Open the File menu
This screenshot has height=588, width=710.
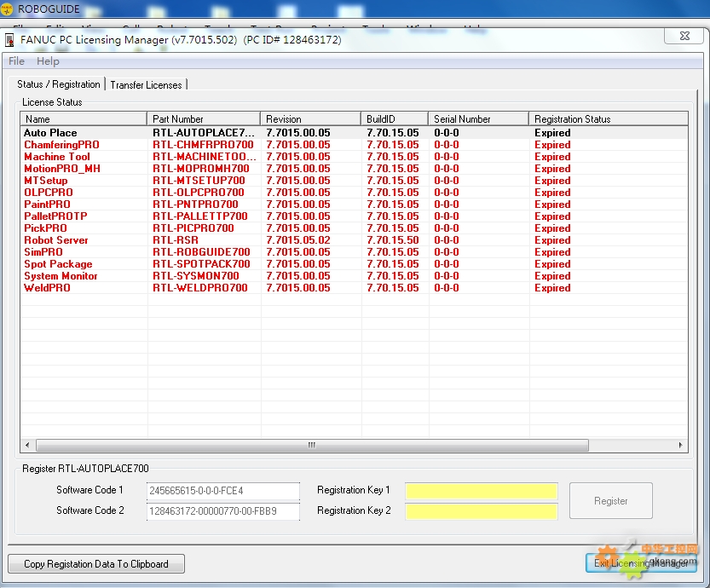click(16, 61)
